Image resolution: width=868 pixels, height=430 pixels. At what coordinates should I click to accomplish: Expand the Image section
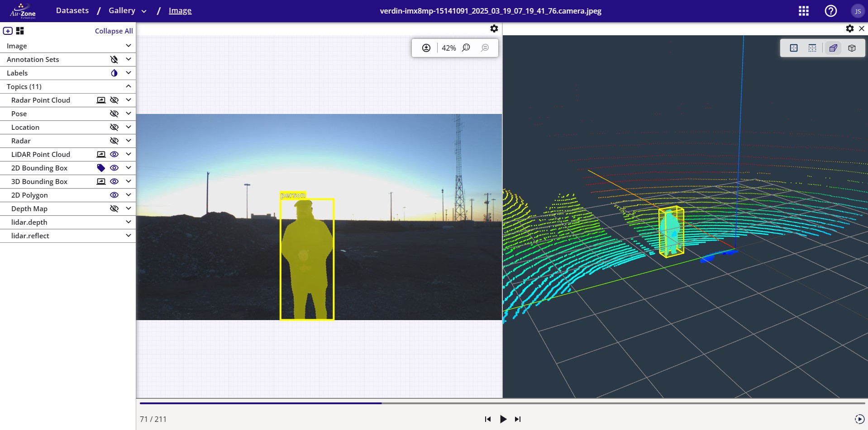click(x=128, y=45)
